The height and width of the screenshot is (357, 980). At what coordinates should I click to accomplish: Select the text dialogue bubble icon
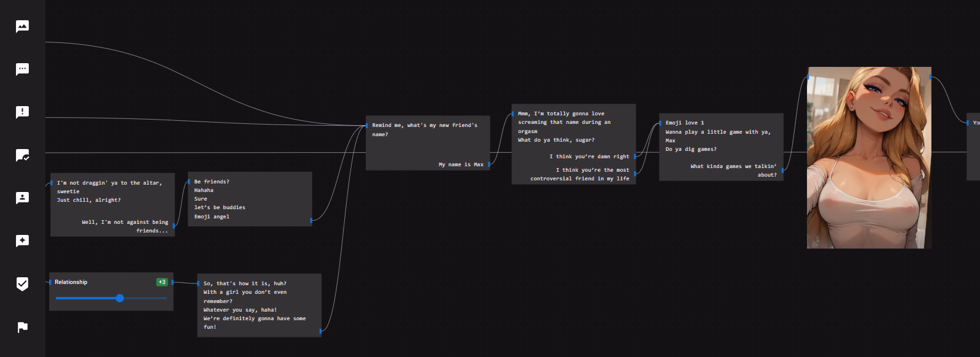tap(22, 69)
